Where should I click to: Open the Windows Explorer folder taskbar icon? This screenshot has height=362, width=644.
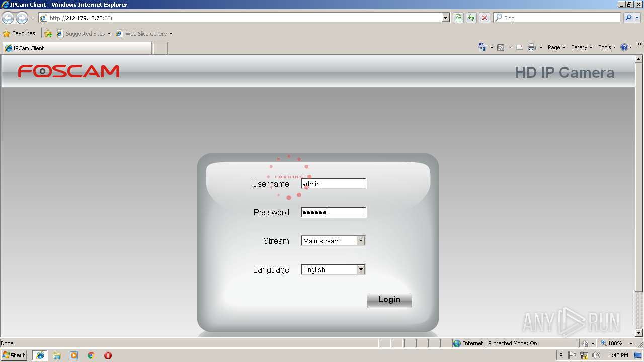57,355
